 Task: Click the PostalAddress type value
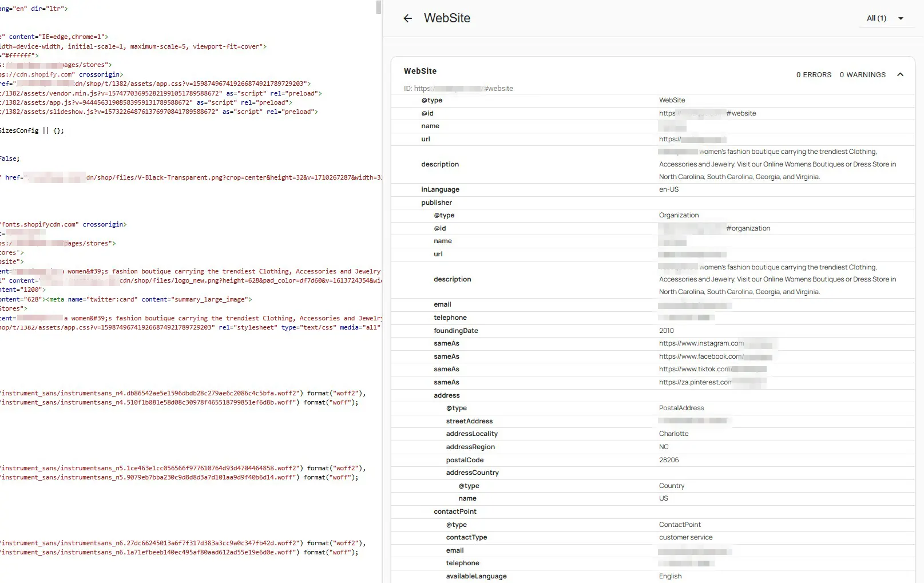(681, 408)
